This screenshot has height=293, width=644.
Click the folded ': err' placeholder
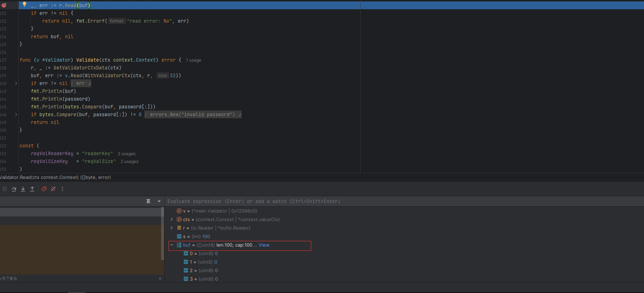[x=81, y=83]
